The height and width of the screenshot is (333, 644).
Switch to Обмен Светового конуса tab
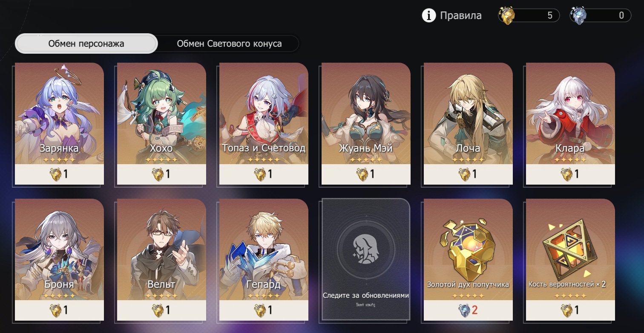[229, 43]
